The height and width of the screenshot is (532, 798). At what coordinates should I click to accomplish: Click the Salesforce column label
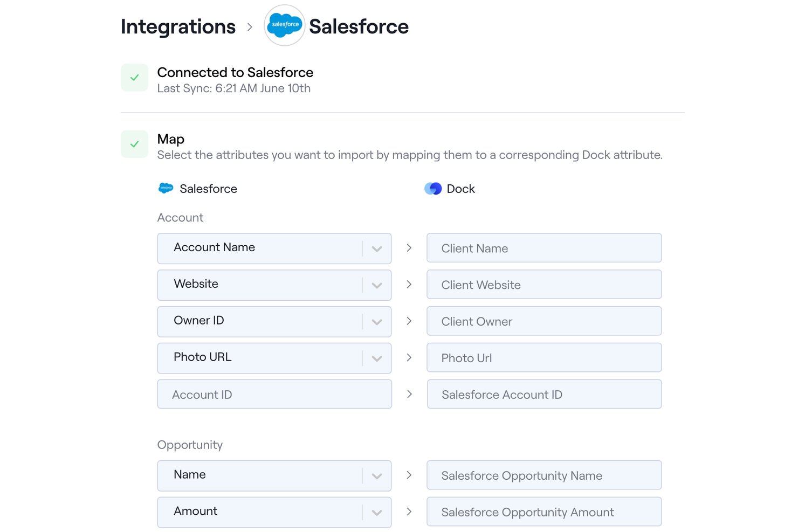(x=208, y=189)
